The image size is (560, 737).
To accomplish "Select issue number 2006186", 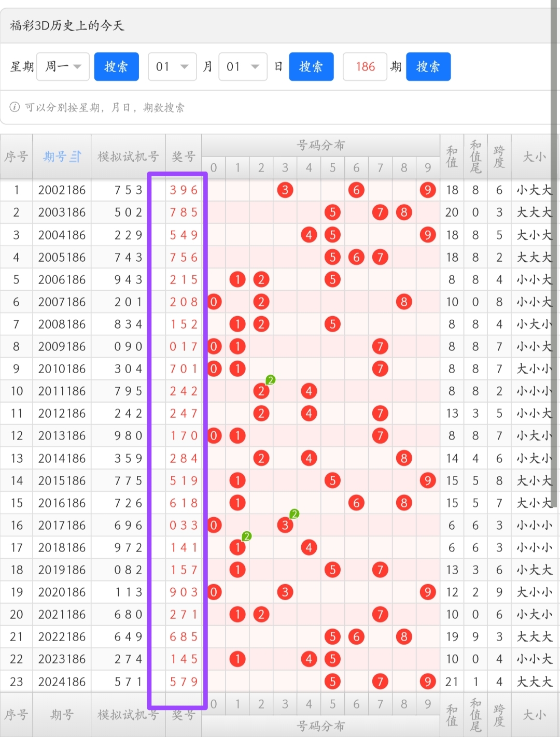I will pyautogui.click(x=62, y=280).
